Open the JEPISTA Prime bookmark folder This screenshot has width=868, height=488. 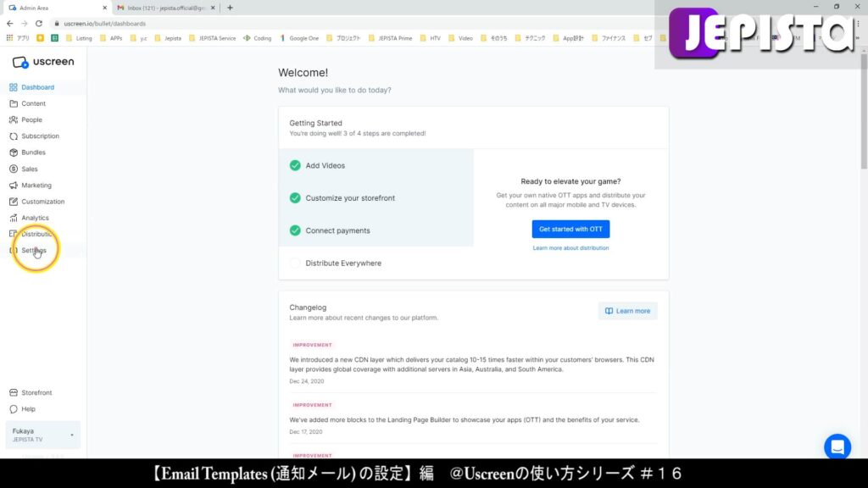click(390, 38)
